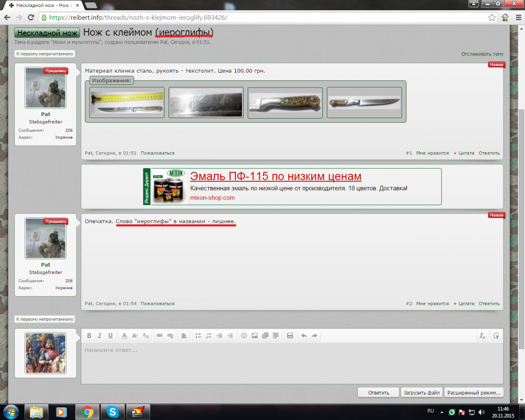Show hidden system tray icons
Image resolution: width=525 pixels, height=420 pixels.
(x=442, y=412)
